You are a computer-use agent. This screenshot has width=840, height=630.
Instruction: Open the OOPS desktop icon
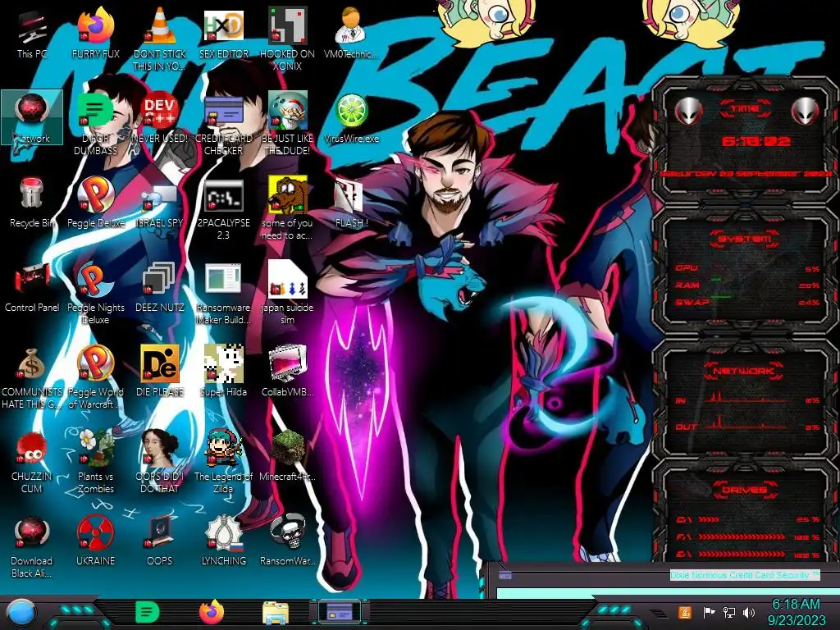coord(160,540)
